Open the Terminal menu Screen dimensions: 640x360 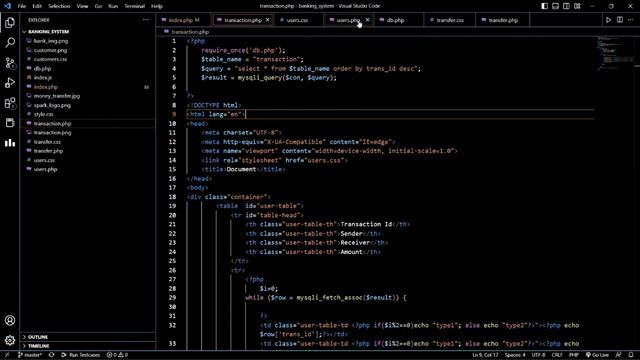[135, 6]
